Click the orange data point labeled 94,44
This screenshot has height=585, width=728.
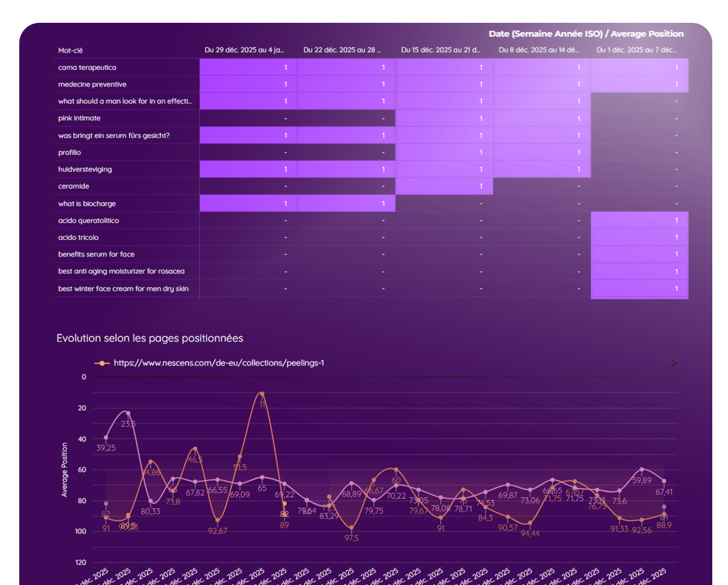pyautogui.click(x=530, y=523)
